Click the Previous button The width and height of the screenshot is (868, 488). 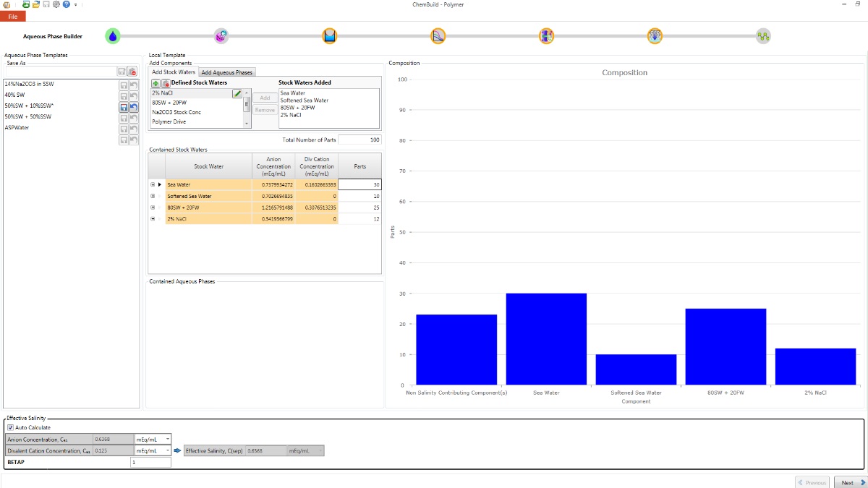click(812, 482)
